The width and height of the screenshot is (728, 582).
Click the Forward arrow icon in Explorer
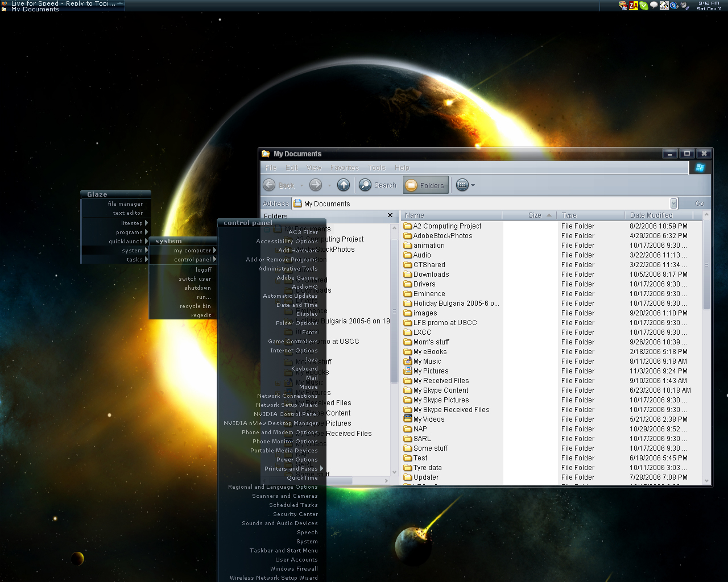(x=316, y=185)
